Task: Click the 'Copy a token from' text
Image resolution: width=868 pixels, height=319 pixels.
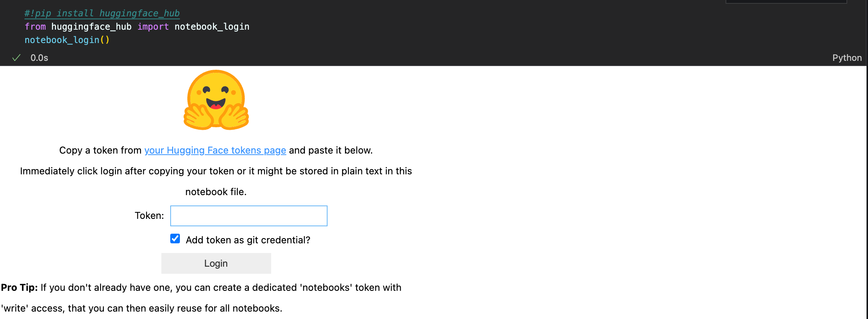Action: (x=100, y=150)
